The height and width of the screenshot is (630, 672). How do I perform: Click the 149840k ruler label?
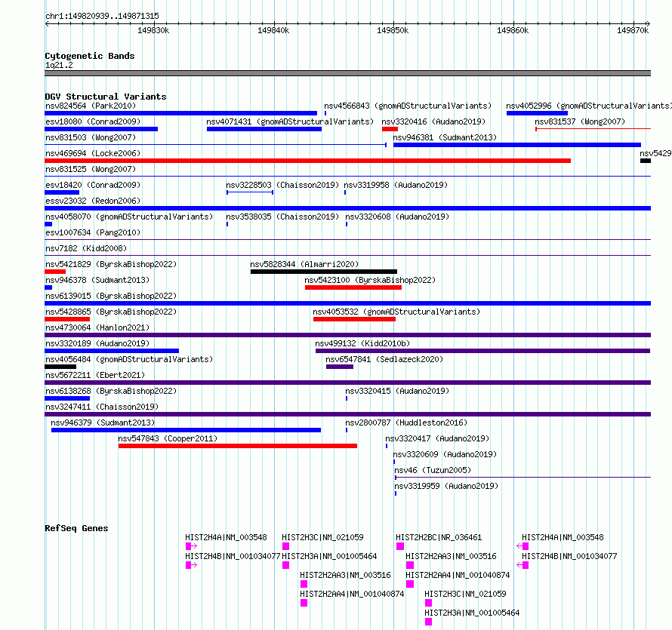[x=273, y=30]
